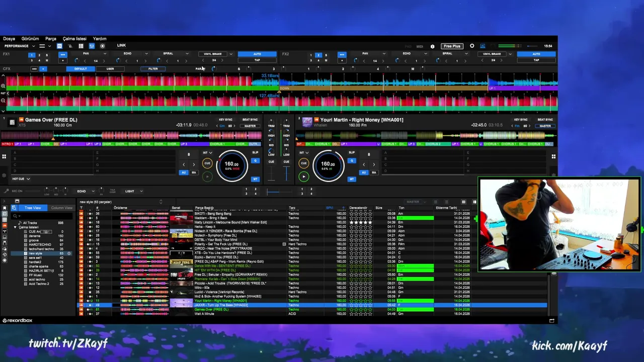This screenshot has height=362, width=644.
Task: Open the Çalma listesi menu
Action: point(74,39)
